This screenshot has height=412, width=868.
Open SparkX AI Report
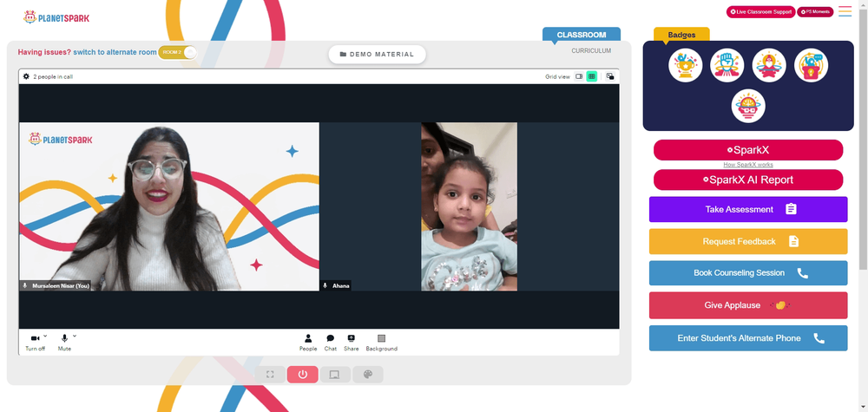[748, 180]
